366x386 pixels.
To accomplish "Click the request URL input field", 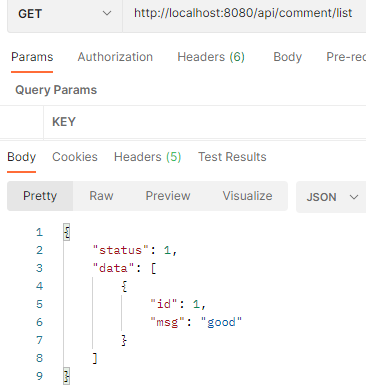I will tap(244, 14).
